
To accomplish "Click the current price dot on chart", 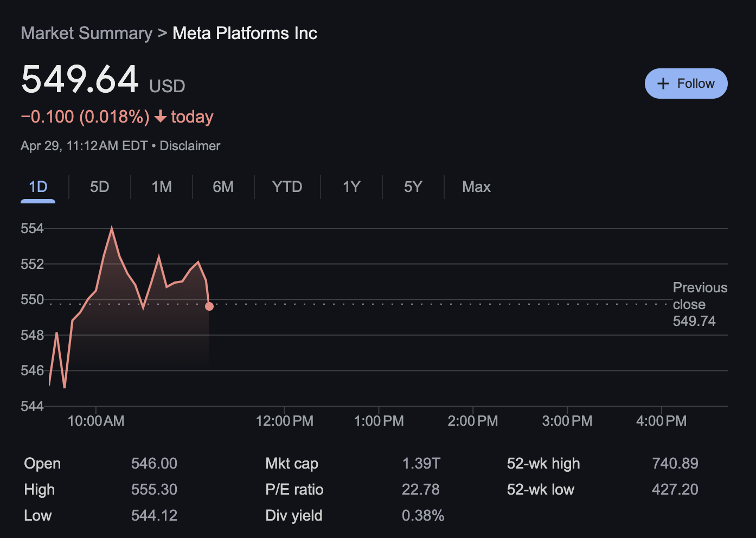I will point(209,306).
